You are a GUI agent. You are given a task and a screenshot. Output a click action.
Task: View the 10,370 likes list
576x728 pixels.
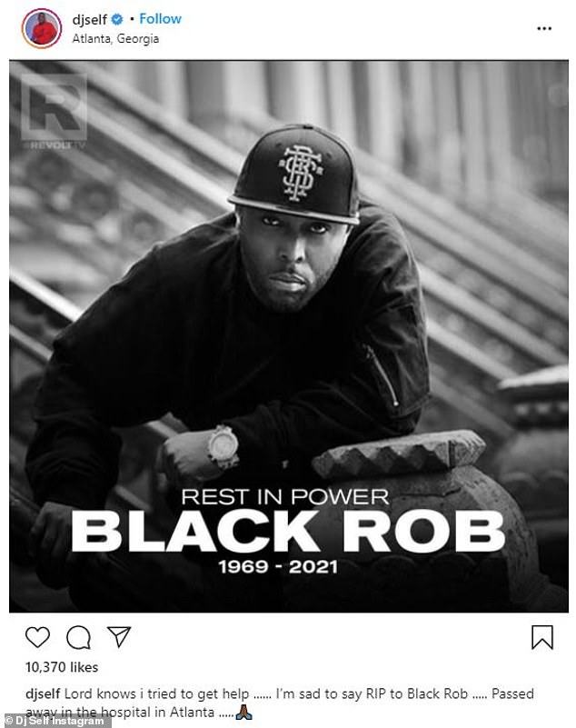(62, 667)
